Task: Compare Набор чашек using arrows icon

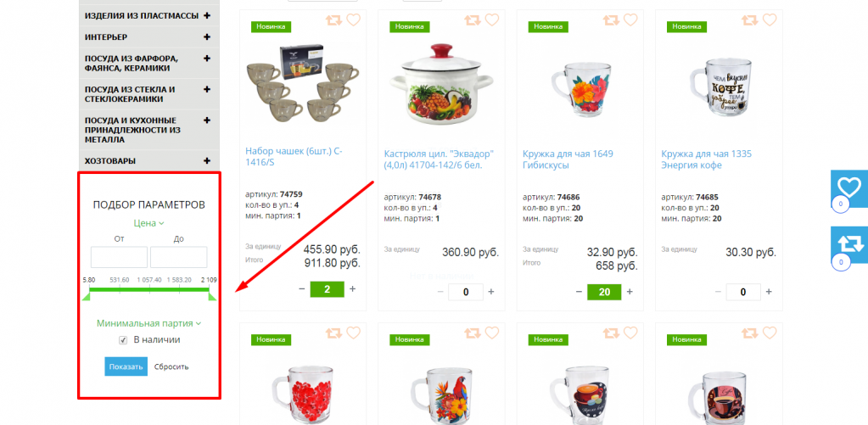Action: [333, 20]
